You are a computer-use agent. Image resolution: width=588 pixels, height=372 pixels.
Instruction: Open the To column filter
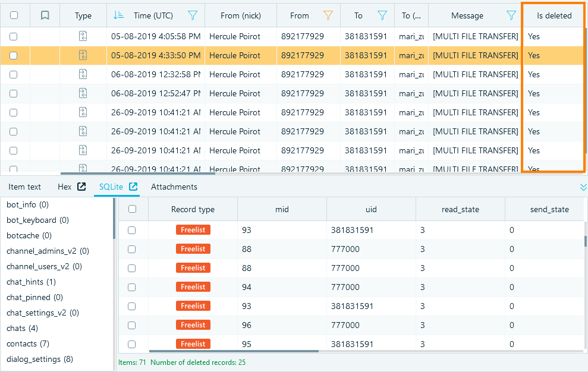pyautogui.click(x=382, y=15)
